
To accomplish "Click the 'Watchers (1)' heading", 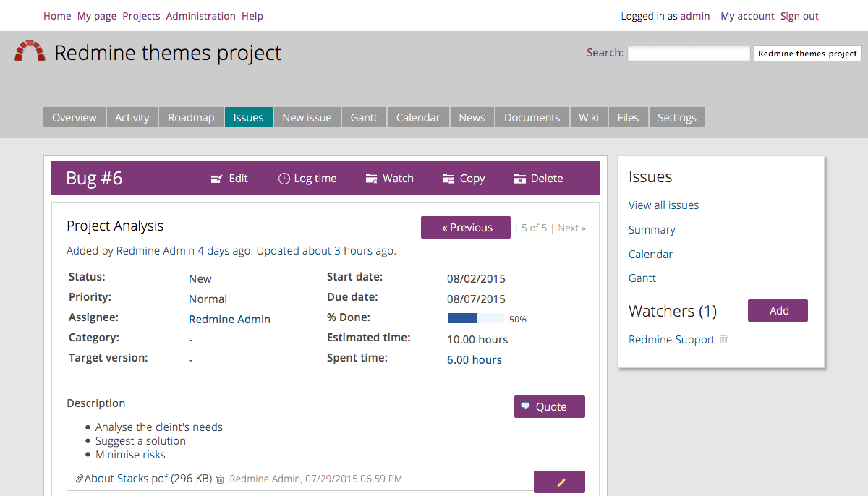I will coord(673,312).
